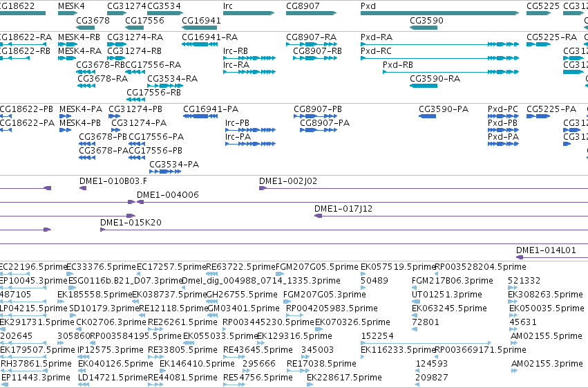The image size is (588, 388).
Task: Select protein CG16941-PA label
Action: [x=211, y=109]
